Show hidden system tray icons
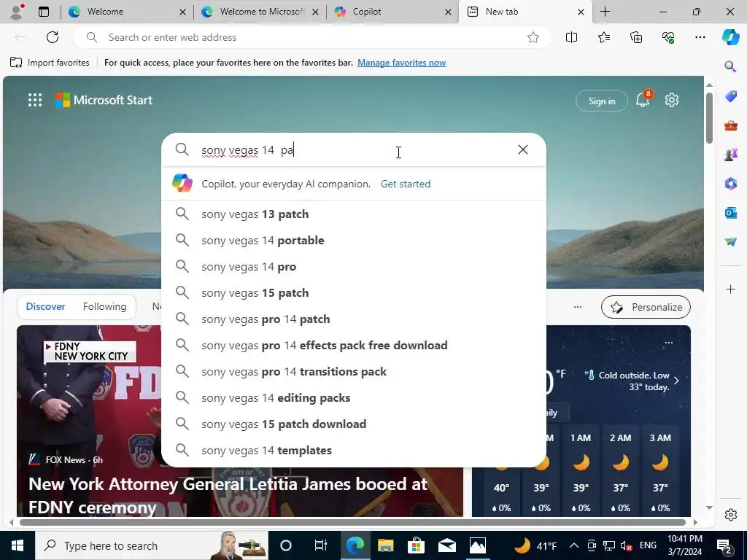Viewport: 747px width, 560px height. 574,545
